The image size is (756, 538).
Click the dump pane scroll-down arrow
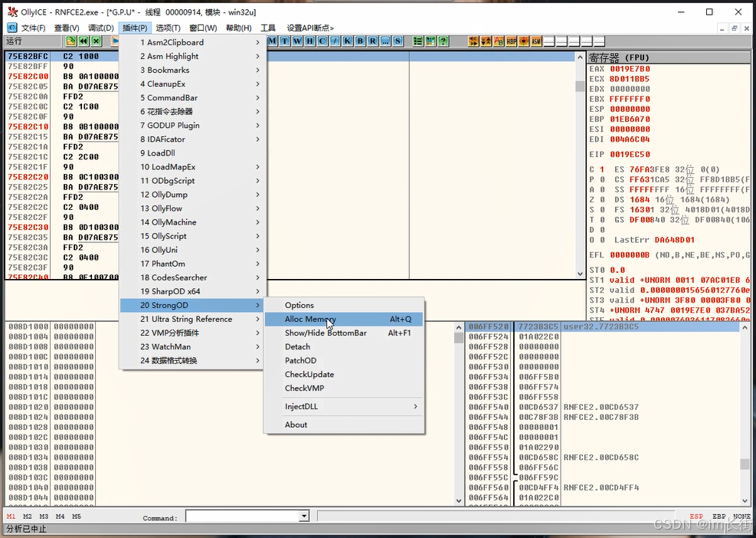pyautogui.click(x=459, y=500)
